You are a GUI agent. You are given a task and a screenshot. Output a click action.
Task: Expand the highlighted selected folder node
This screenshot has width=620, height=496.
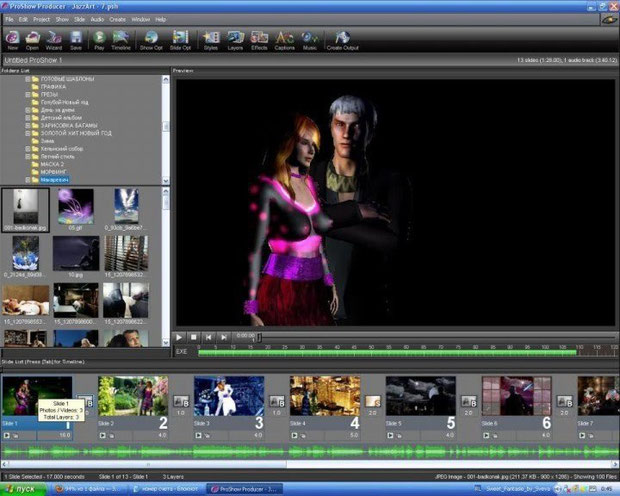pyautogui.click(x=28, y=180)
